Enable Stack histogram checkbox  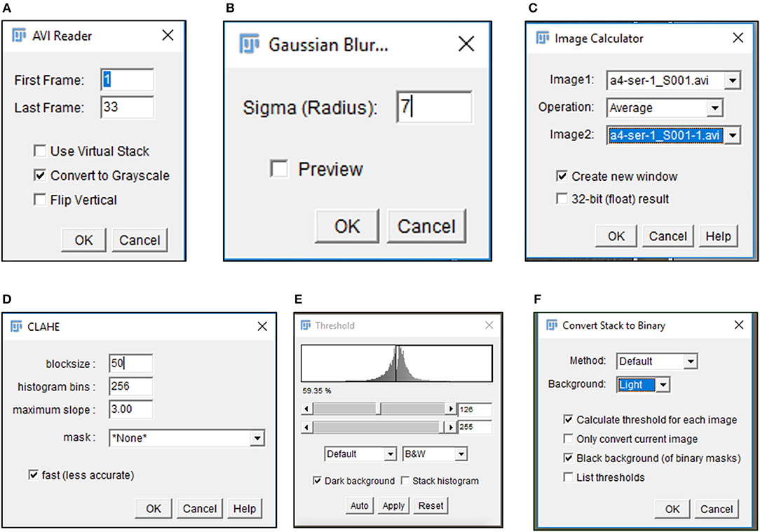pos(405,481)
